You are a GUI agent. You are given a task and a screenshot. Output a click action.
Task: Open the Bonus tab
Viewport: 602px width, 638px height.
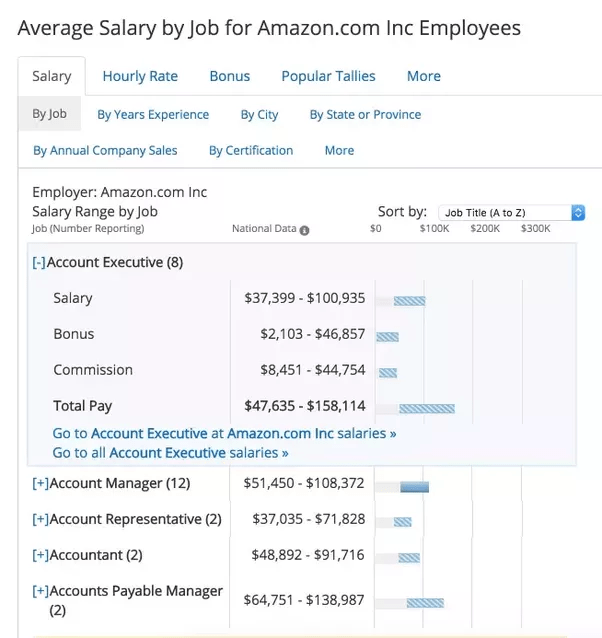coord(230,76)
